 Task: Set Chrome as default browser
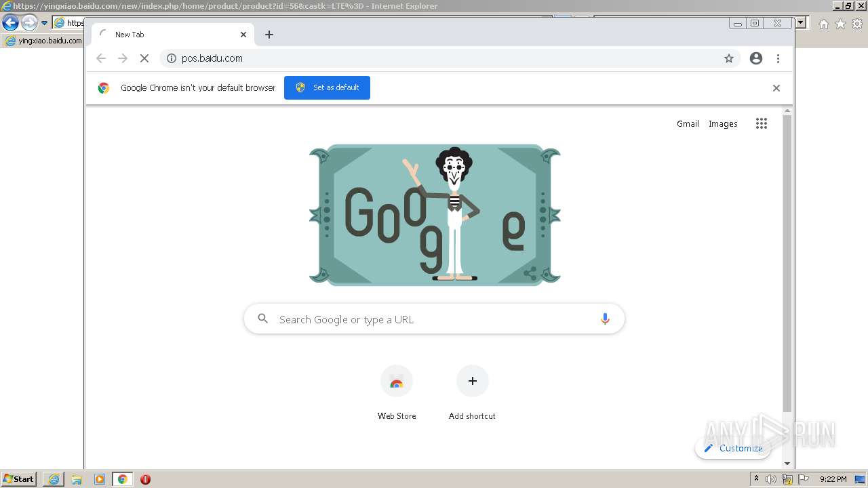click(327, 87)
